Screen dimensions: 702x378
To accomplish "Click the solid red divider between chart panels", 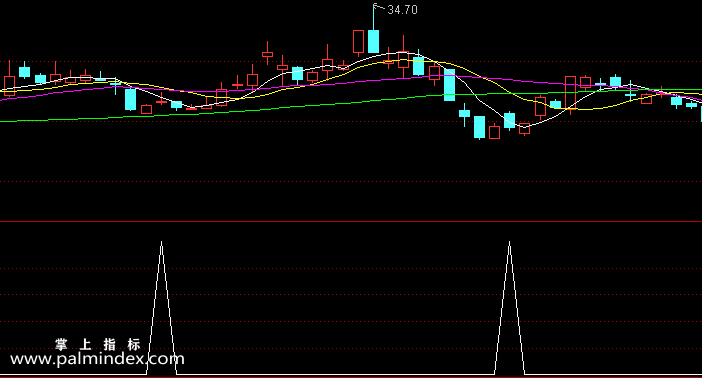I will [351, 221].
